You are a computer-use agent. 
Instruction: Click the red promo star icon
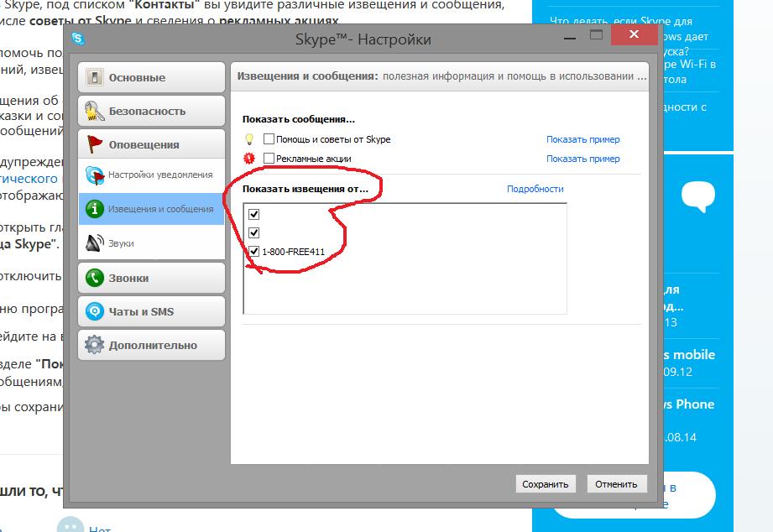249,159
